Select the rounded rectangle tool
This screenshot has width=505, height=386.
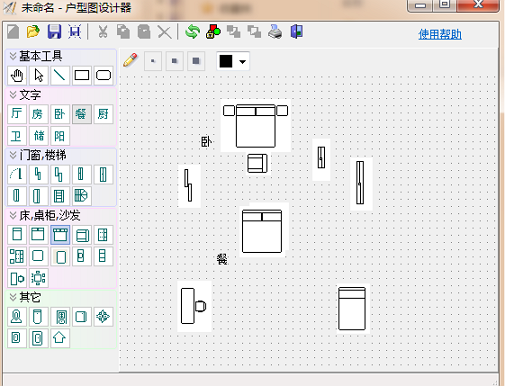pyautogui.click(x=103, y=75)
